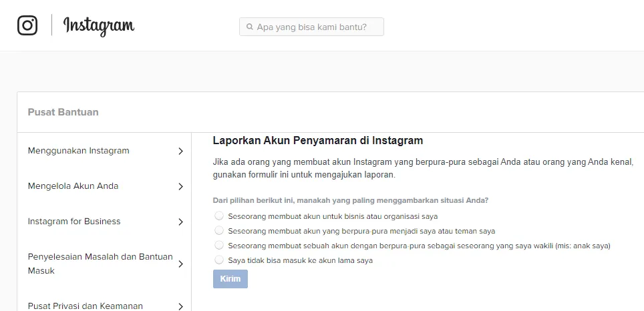Expand chevron next to Instagram for Business
The width and height of the screenshot is (644, 311).
(x=181, y=222)
